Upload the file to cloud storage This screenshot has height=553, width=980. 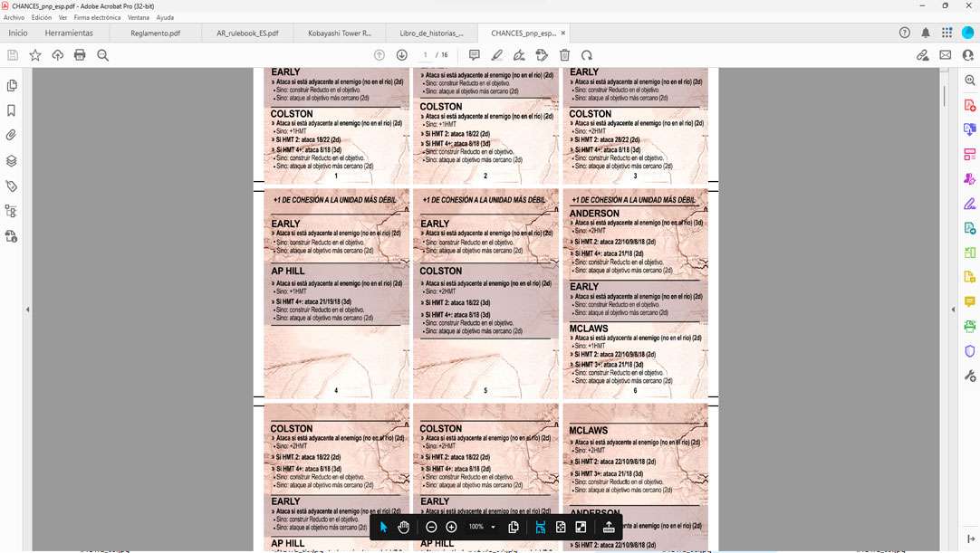pyautogui.click(x=57, y=55)
